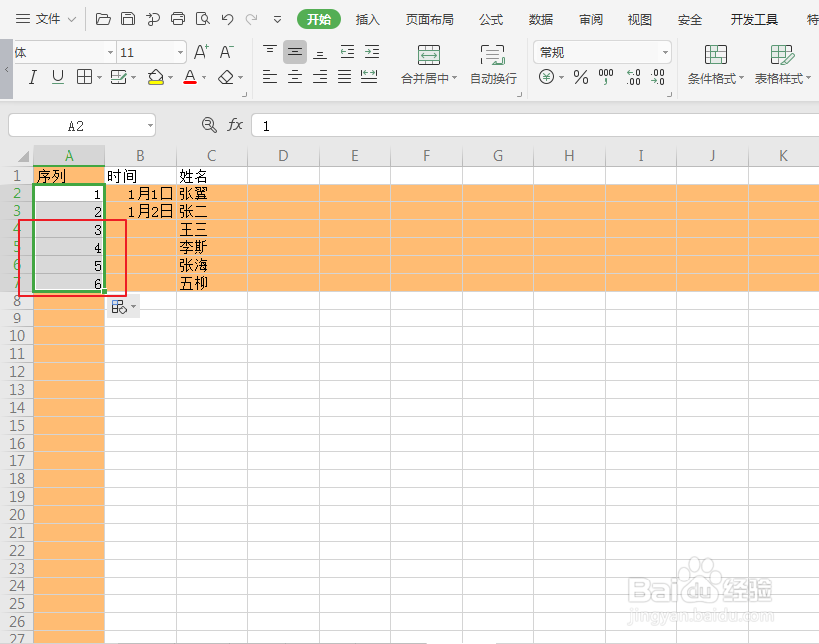Collapse ribbon with left chevron
Screen dimensions: 819x644
coord(6,68)
